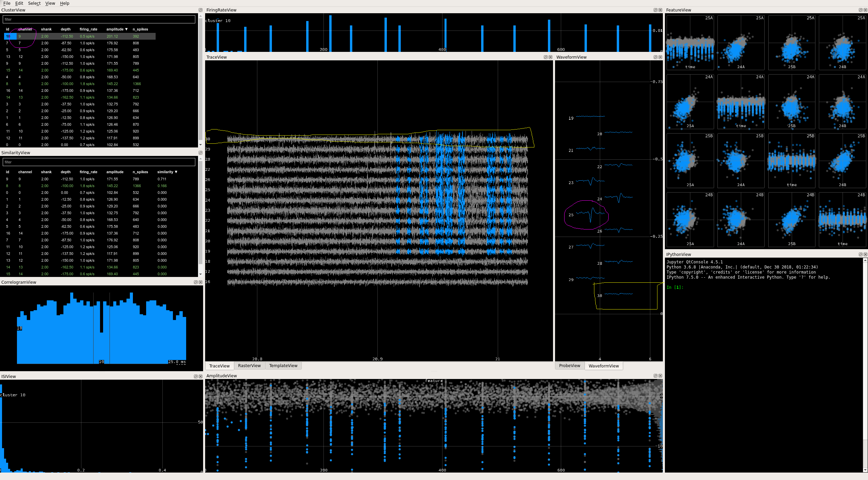
Task: Click the ClusterView filter box
Action: pyautogui.click(x=98, y=19)
